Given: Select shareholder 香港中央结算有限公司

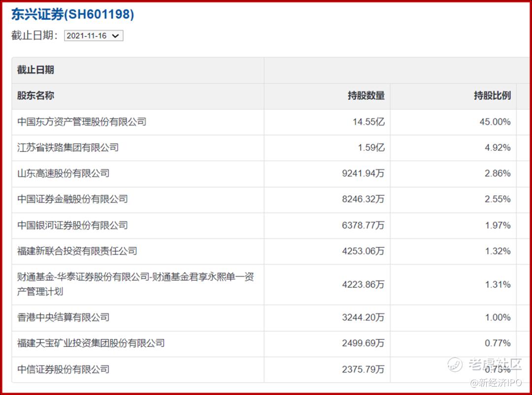Looking at the screenshot, I should (64, 318).
